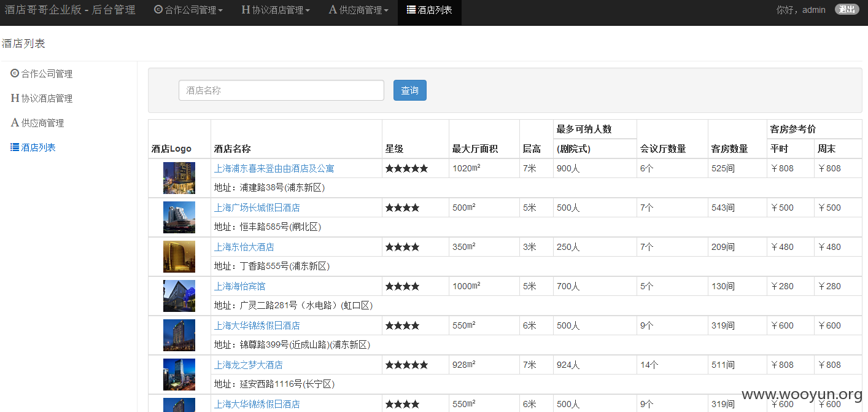Click 525间 room count cell
The height and width of the screenshot is (412, 868).
(723, 168)
